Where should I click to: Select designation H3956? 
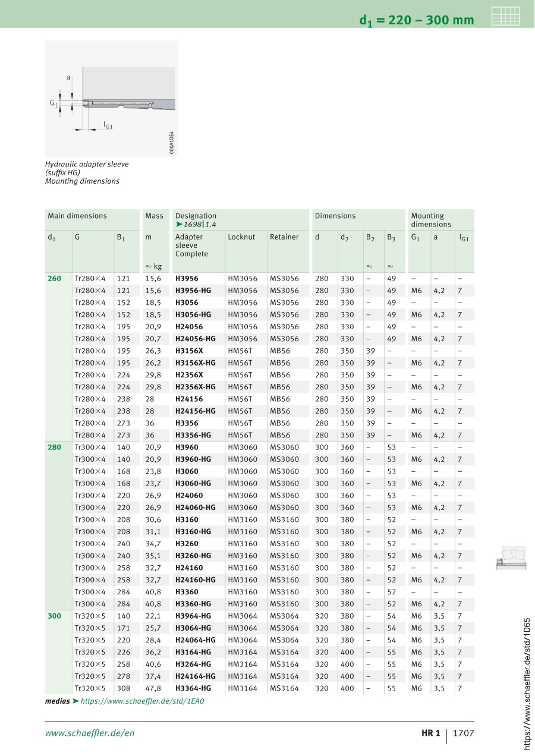pyautogui.click(x=187, y=278)
